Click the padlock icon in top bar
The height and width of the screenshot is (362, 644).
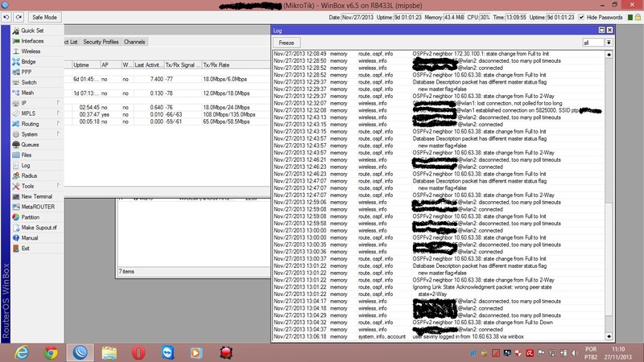(x=638, y=17)
